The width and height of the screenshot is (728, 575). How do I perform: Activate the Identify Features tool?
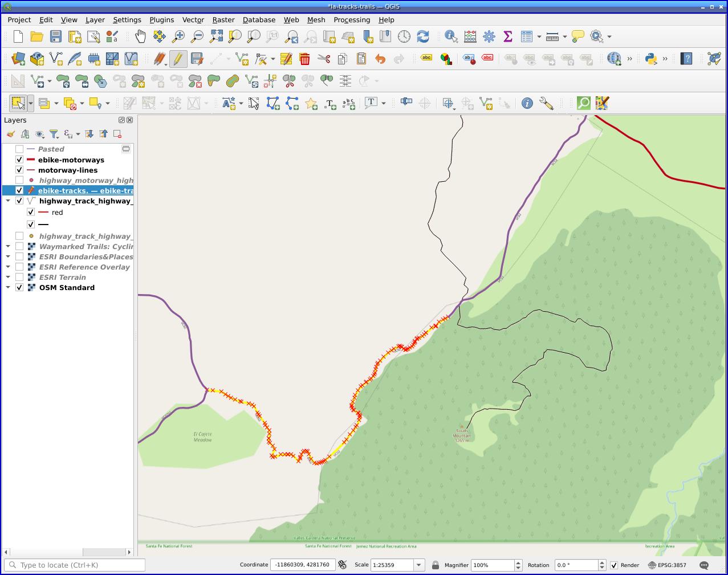point(451,37)
